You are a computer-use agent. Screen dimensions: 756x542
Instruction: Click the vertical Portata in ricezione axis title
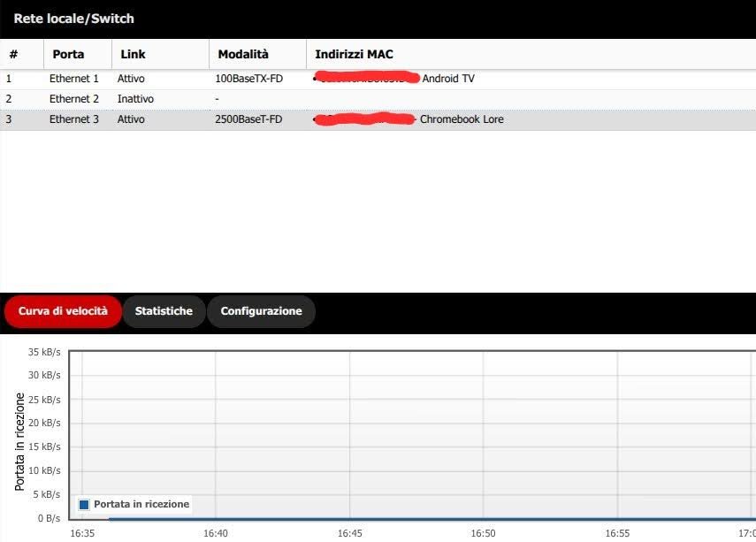(19, 442)
